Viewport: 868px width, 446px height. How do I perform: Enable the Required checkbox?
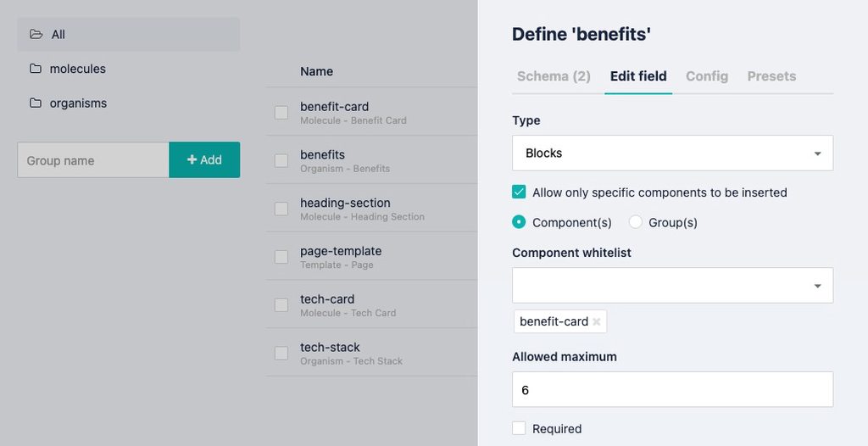point(520,428)
